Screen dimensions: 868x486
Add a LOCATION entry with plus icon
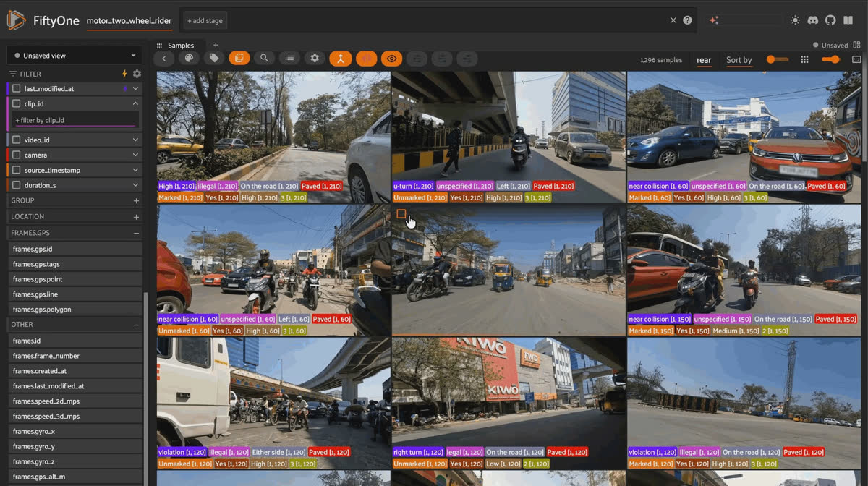[136, 216]
